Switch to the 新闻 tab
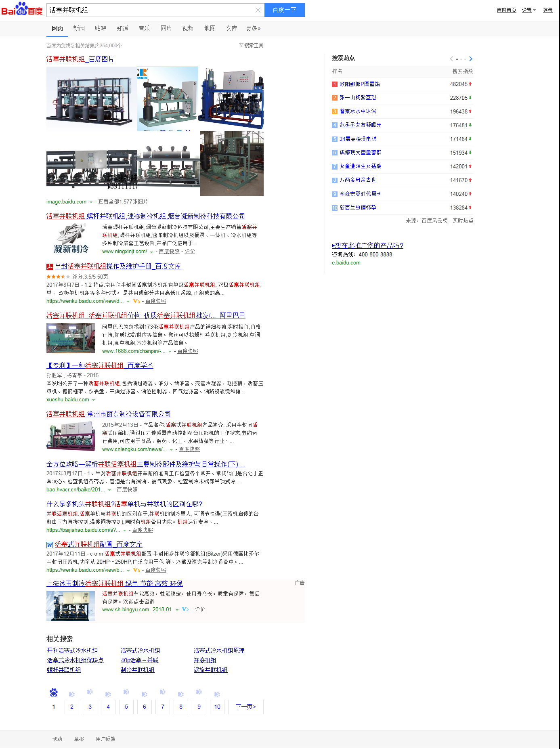Image resolution: width=560 pixels, height=749 pixels. coord(79,29)
